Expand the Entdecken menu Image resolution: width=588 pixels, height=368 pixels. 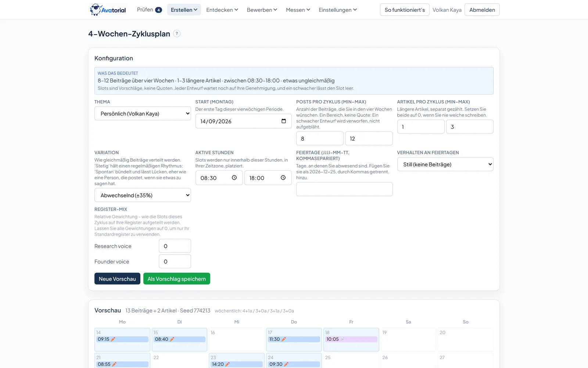[x=222, y=10]
